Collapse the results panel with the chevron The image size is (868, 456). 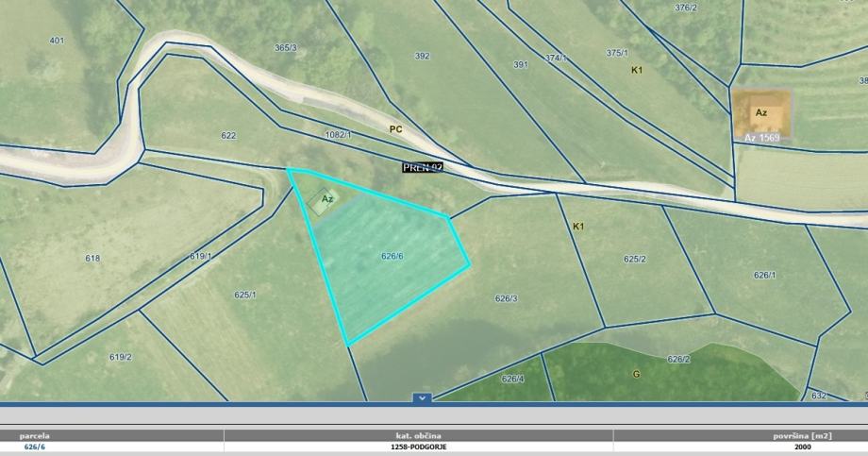click(x=422, y=398)
